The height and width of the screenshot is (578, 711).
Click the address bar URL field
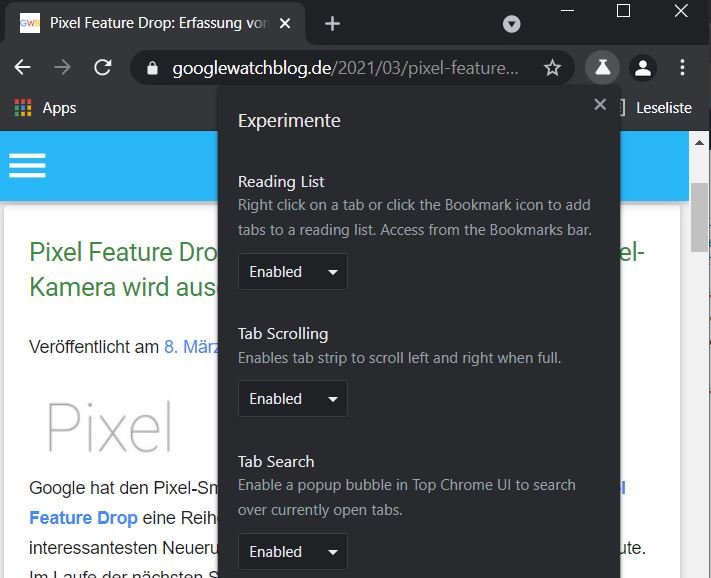click(x=345, y=68)
